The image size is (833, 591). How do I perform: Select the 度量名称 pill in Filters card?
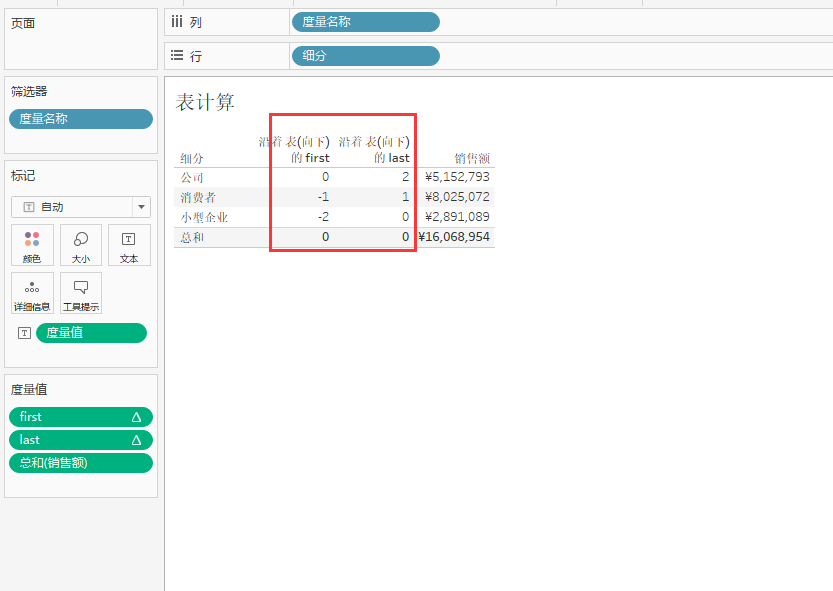pyautogui.click(x=81, y=119)
